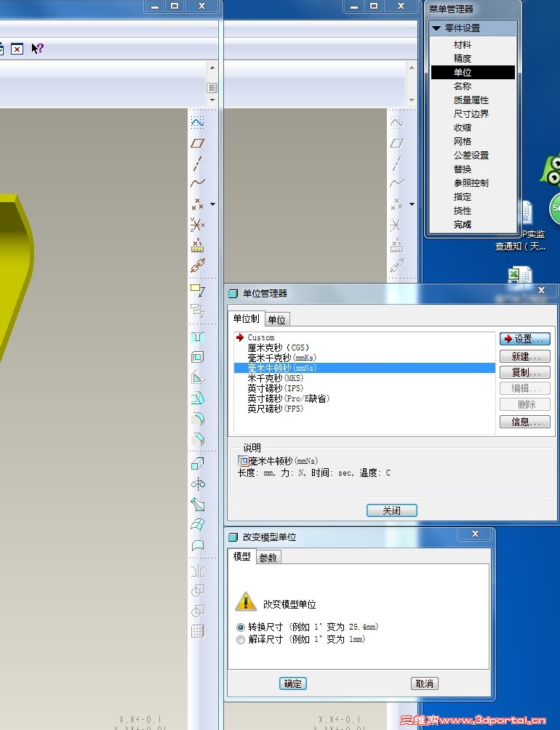The height and width of the screenshot is (730, 560).
Task: Select the Draft tool icon
Action: tap(198, 398)
